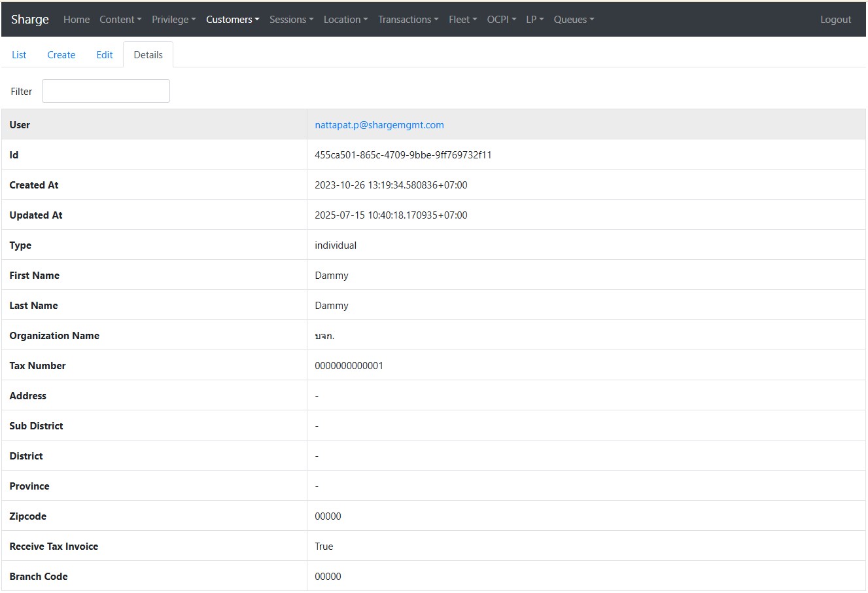The height and width of the screenshot is (593, 868).
Task: Click the Id value 455ca501 cell
Action: pyautogui.click(x=403, y=155)
